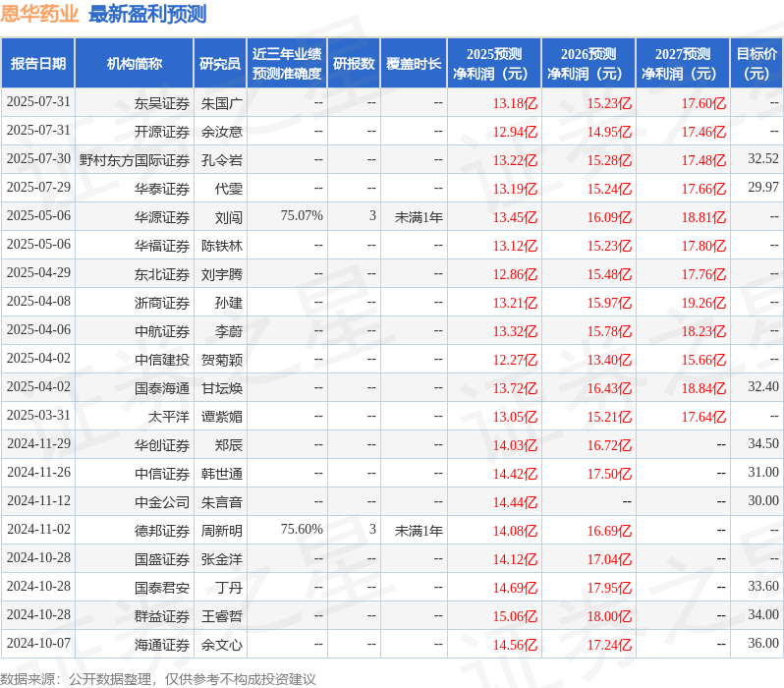
Task: Click analyst name 朱国广
Action: pyautogui.click(x=222, y=103)
